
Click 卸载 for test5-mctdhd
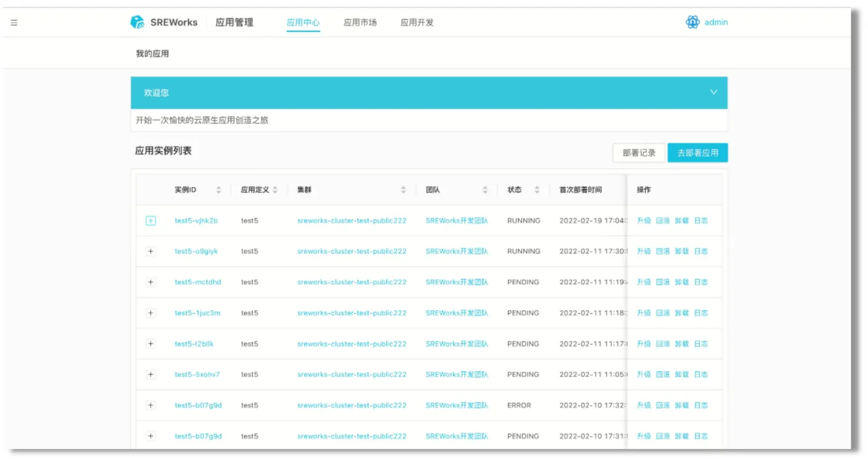tap(682, 282)
